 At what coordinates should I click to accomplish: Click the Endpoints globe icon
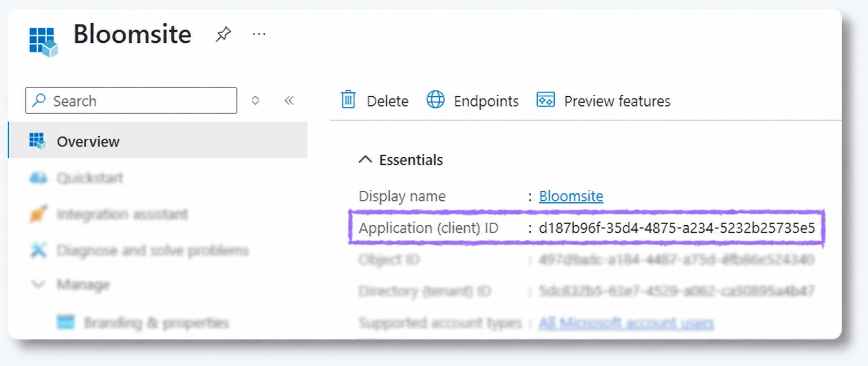435,100
